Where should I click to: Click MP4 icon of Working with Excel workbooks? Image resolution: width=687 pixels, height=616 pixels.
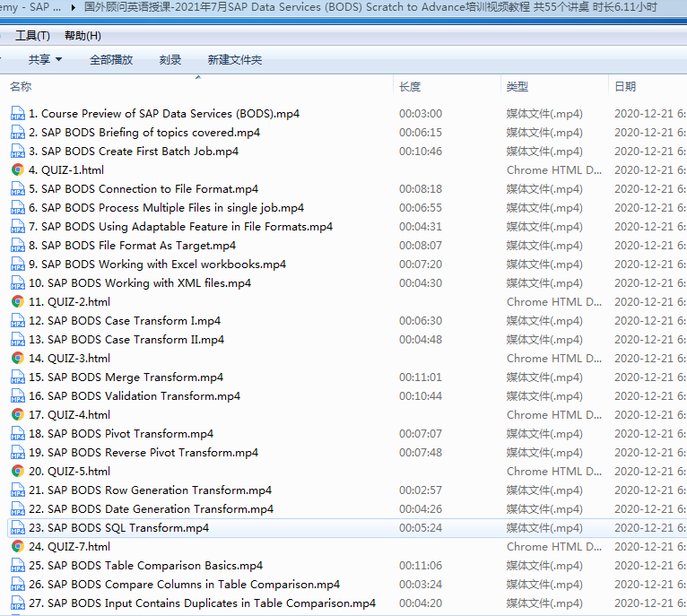18,265
